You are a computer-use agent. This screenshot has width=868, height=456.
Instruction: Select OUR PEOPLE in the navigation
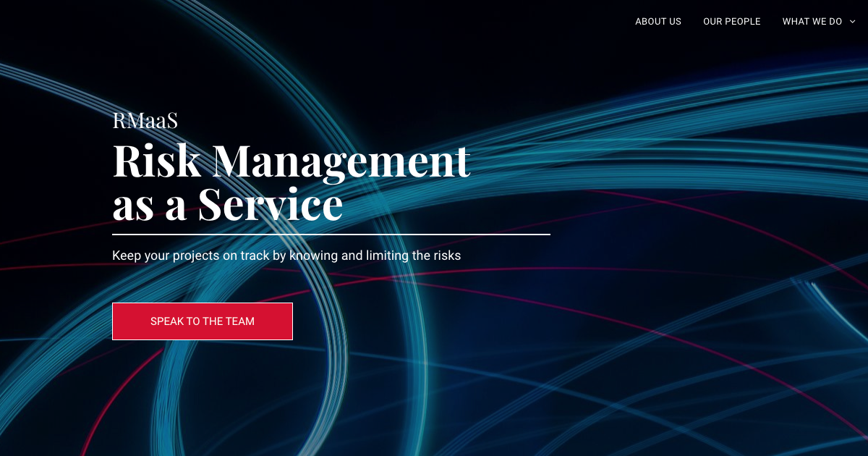click(732, 21)
